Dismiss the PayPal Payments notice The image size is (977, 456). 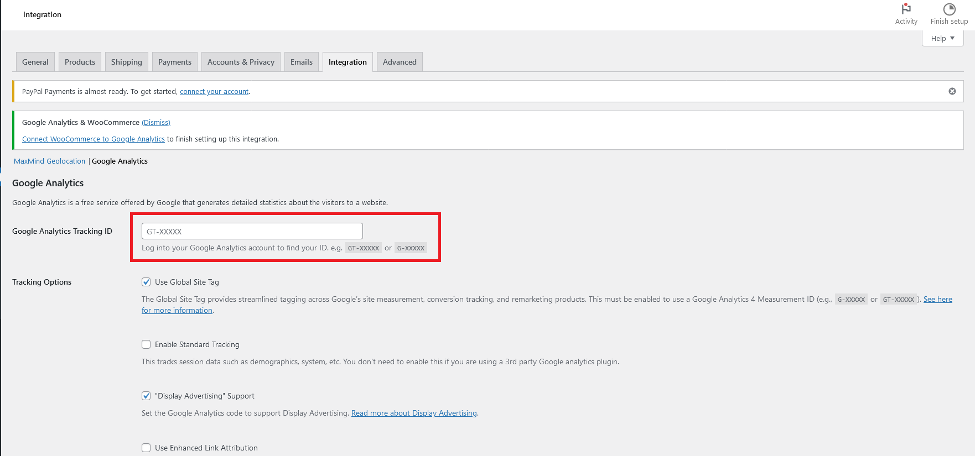coord(952,91)
